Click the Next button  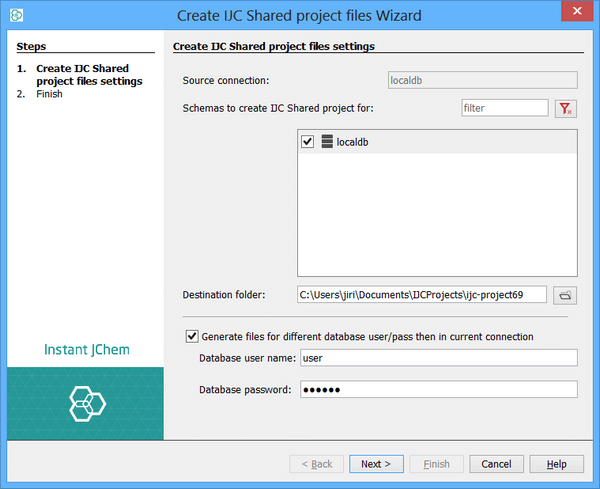click(x=376, y=464)
